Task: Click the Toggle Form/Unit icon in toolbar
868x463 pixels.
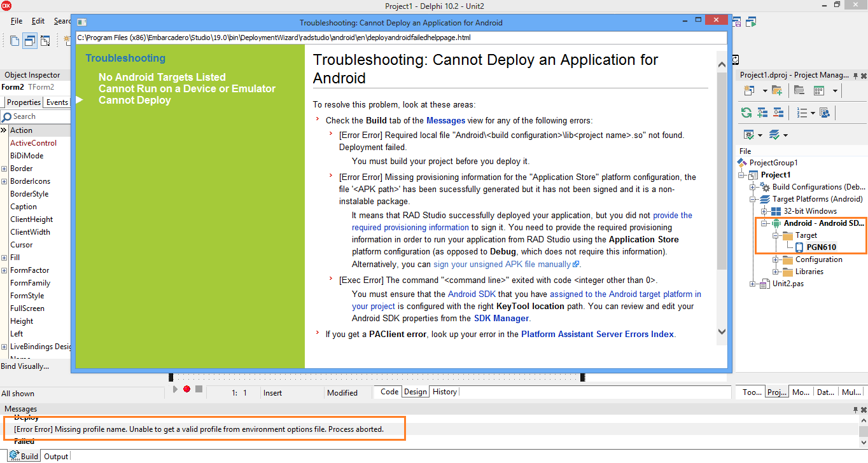Action: [45, 41]
